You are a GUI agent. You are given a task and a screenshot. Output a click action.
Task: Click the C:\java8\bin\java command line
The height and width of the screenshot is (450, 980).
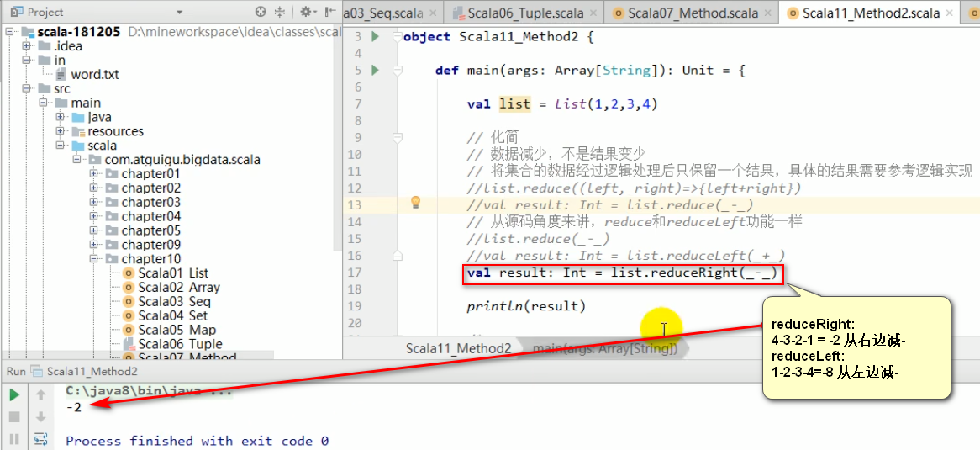[x=149, y=392]
